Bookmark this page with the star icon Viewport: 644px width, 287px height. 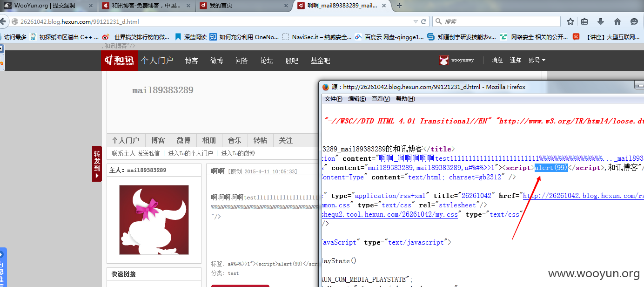[570, 21]
